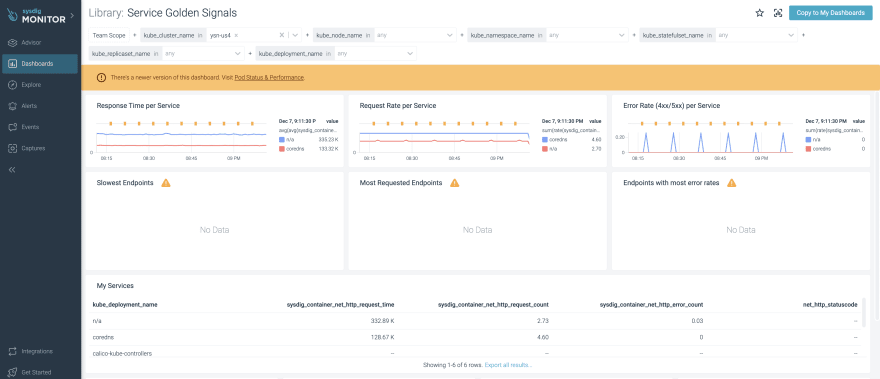Image resolution: width=880 pixels, height=379 pixels.
Task: Open the Captures sidebar icon
Action: click(12, 148)
